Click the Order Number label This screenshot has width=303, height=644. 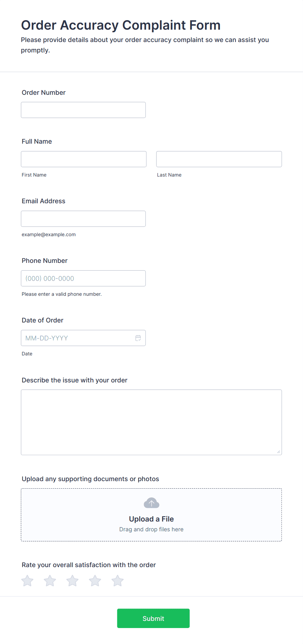44,93
